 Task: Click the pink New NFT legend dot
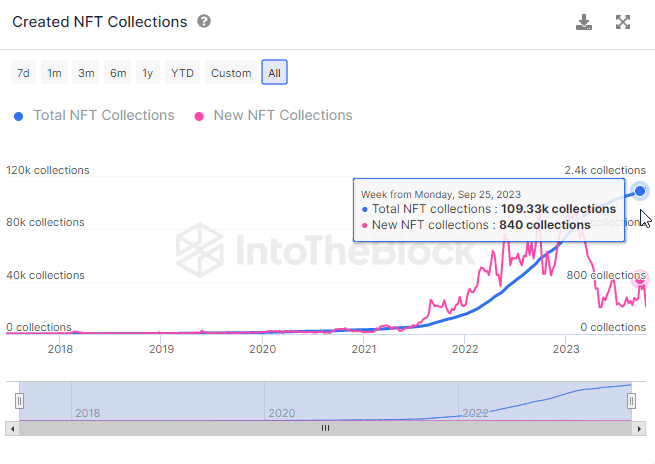point(199,116)
